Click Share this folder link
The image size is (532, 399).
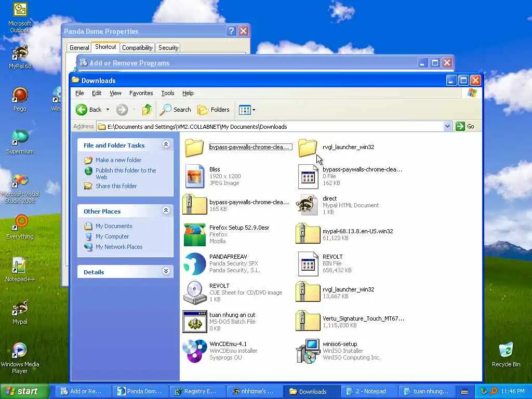pos(116,186)
